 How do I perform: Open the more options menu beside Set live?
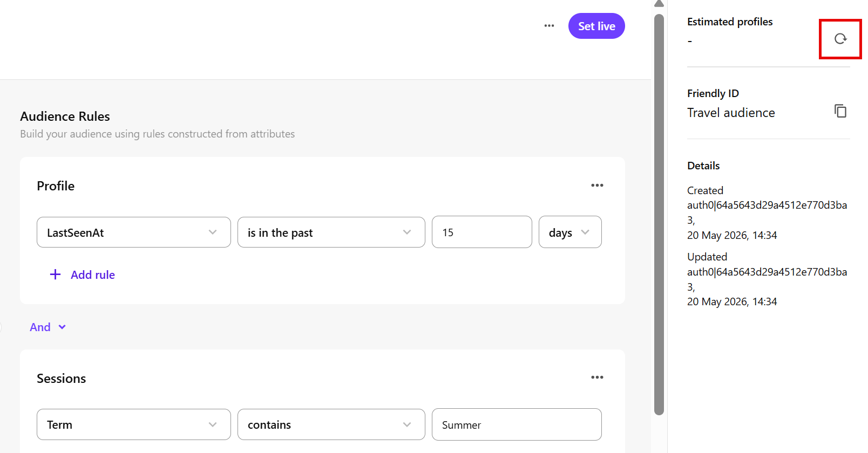pyautogui.click(x=549, y=26)
